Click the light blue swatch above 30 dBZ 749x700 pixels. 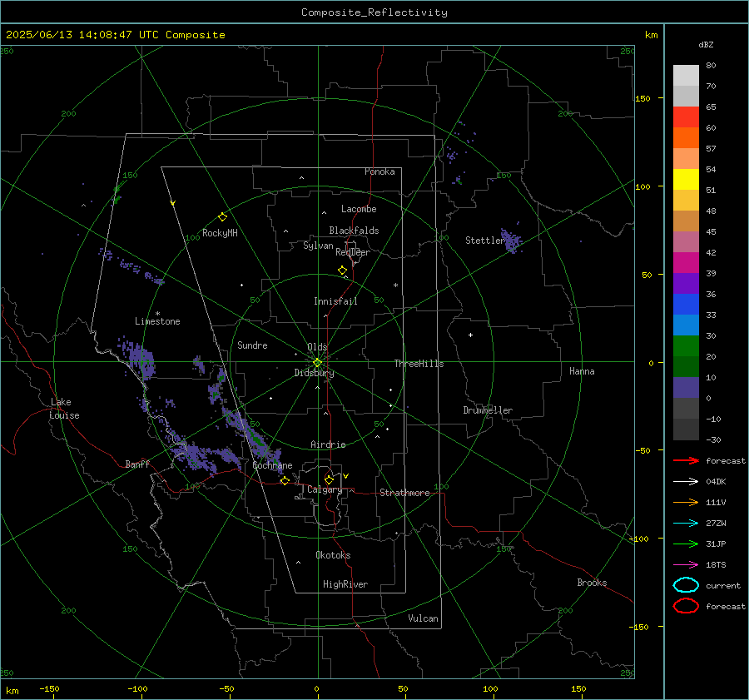point(686,325)
